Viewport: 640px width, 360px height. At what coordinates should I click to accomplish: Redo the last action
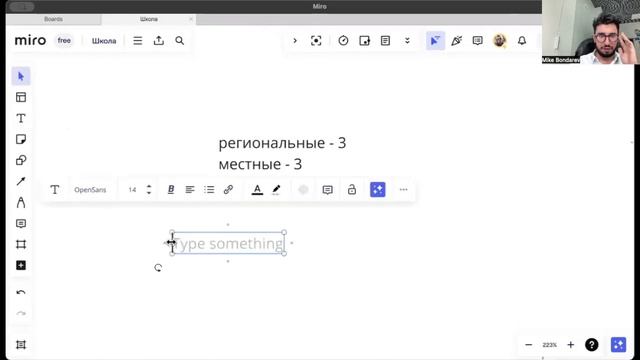click(x=21, y=313)
